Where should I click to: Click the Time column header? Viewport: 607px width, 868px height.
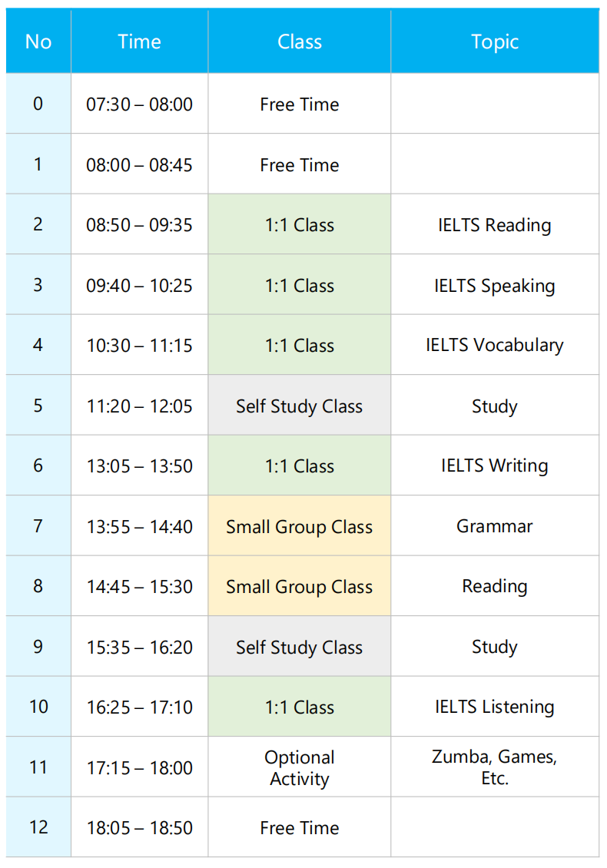tap(140, 41)
